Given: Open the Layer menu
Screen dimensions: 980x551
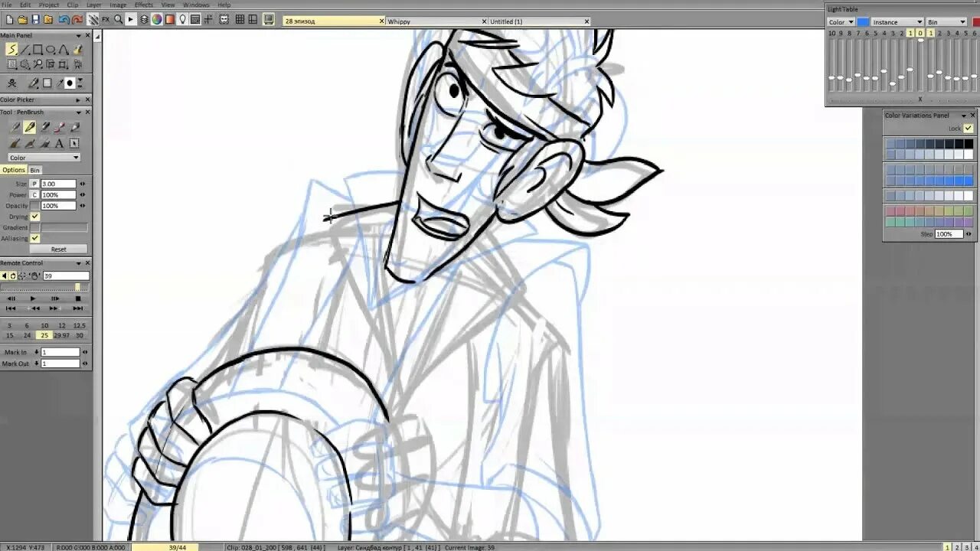Looking at the screenshot, I should (x=93, y=5).
